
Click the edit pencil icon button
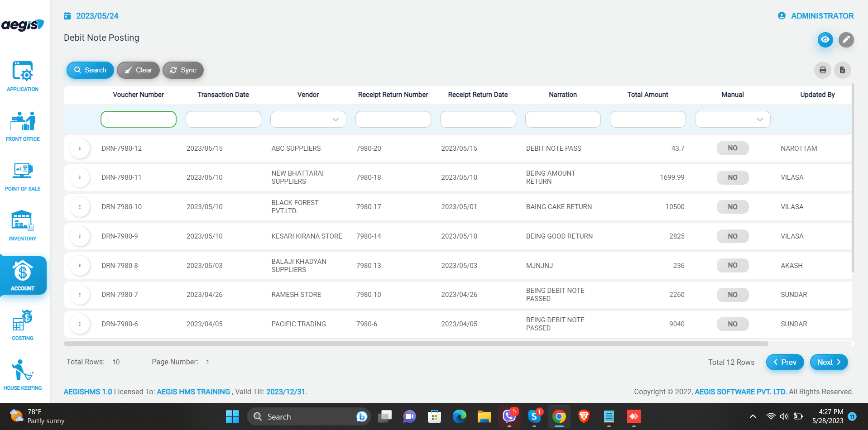pyautogui.click(x=846, y=40)
